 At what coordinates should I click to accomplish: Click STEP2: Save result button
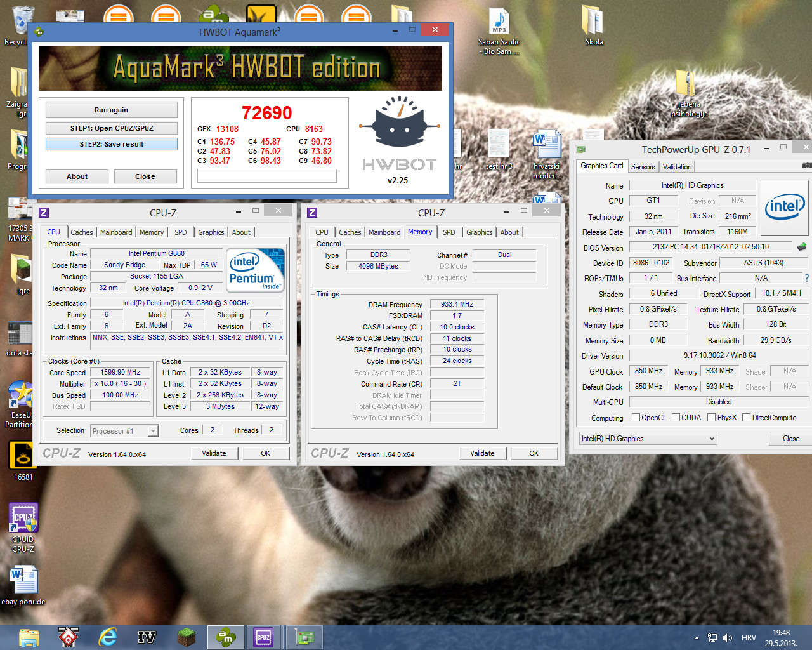(111, 144)
